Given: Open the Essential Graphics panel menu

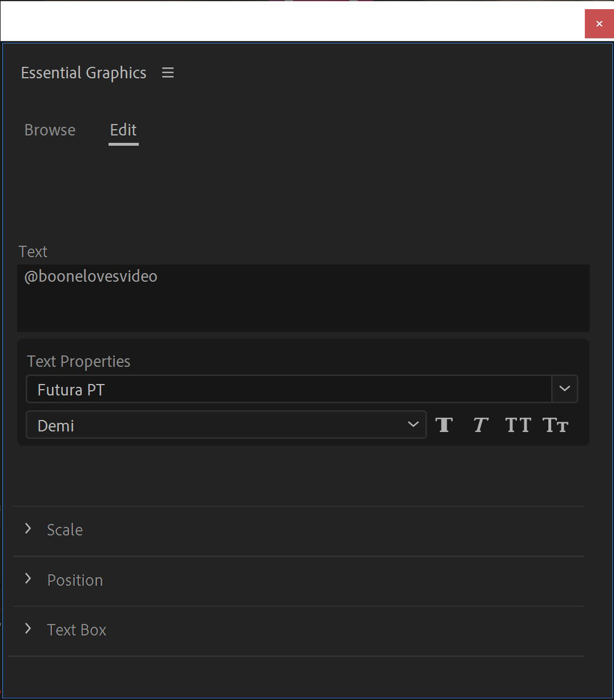Looking at the screenshot, I should (168, 73).
